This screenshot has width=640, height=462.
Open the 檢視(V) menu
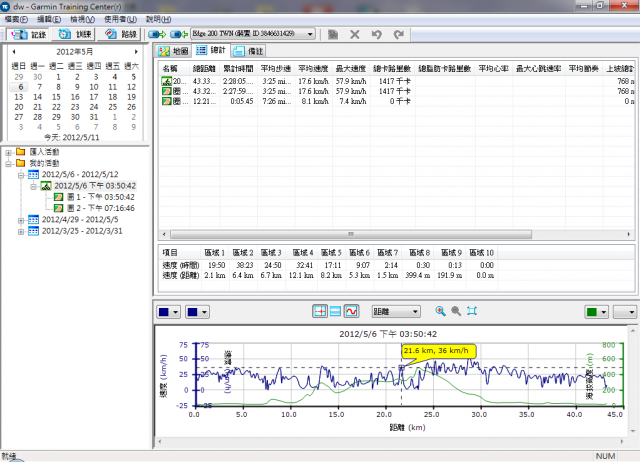(82, 19)
